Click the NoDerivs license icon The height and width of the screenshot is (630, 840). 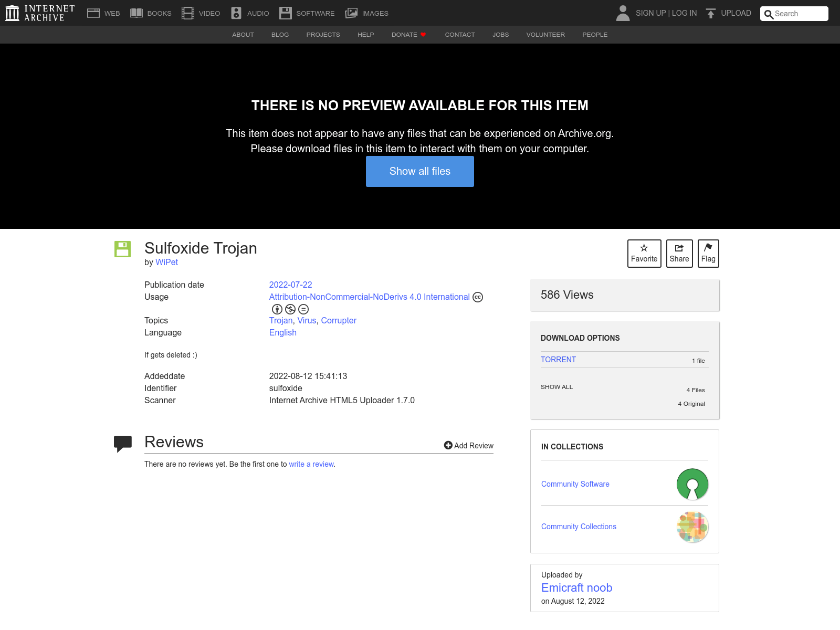point(303,309)
